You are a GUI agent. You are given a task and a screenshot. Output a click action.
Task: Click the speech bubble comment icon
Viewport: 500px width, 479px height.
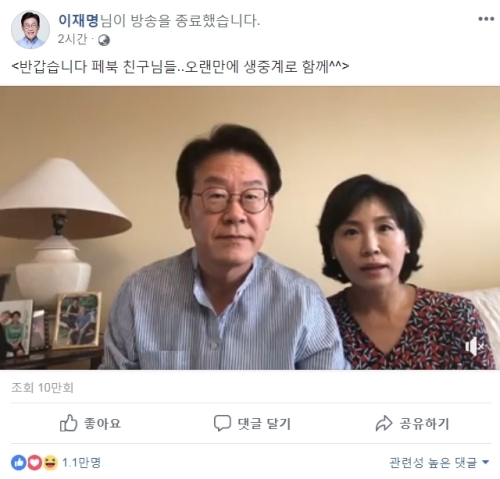pos(222,423)
